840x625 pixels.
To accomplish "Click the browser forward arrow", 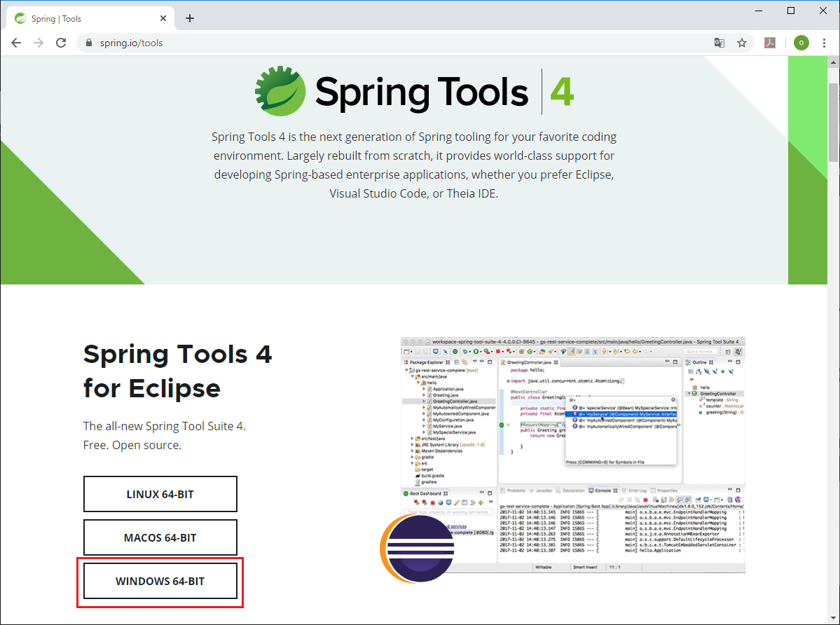I will 39,43.
